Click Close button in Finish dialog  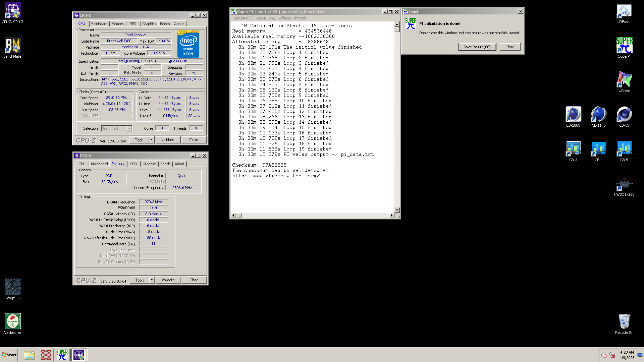[510, 47]
